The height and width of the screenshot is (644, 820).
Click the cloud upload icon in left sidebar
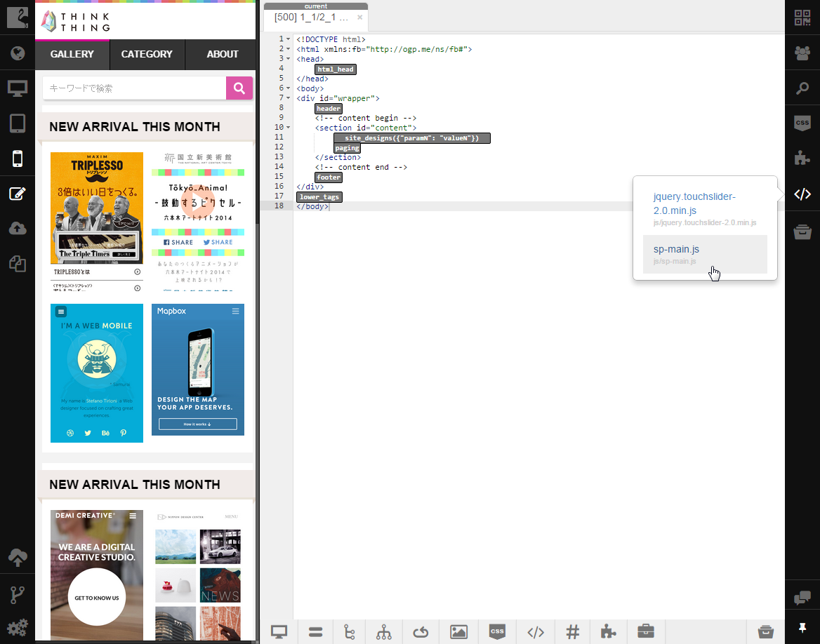click(x=18, y=229)
